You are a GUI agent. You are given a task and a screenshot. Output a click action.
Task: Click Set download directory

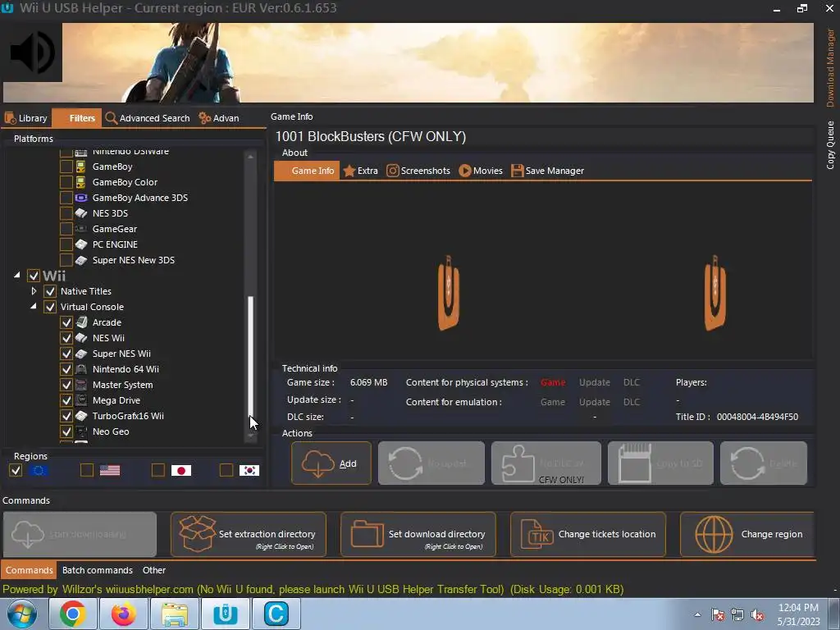click(x=418, y=534)
